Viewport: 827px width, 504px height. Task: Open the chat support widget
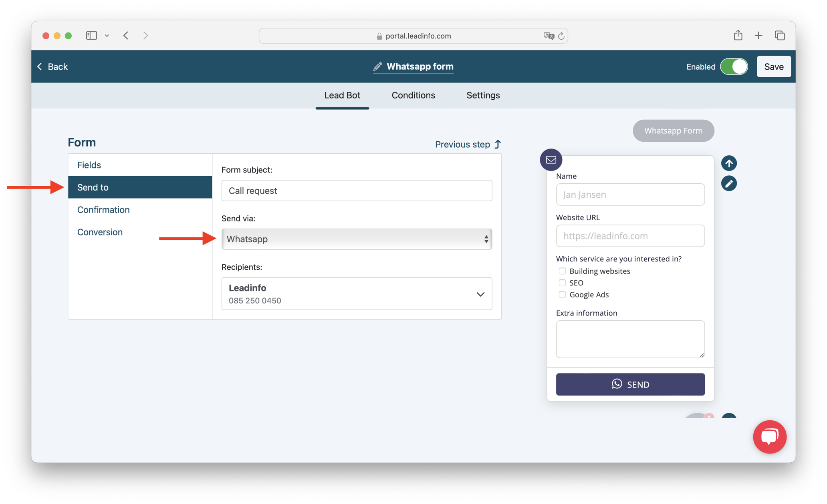point(769,437)
